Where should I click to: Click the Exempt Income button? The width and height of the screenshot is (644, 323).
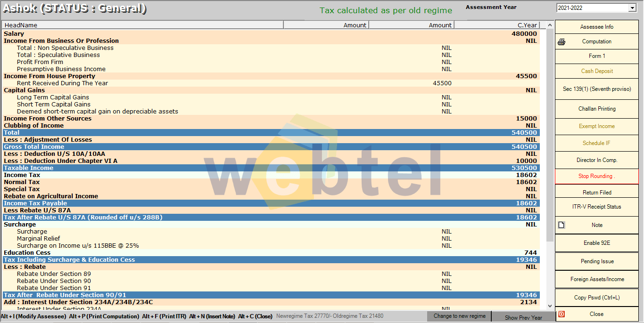(x=597, y=126)
